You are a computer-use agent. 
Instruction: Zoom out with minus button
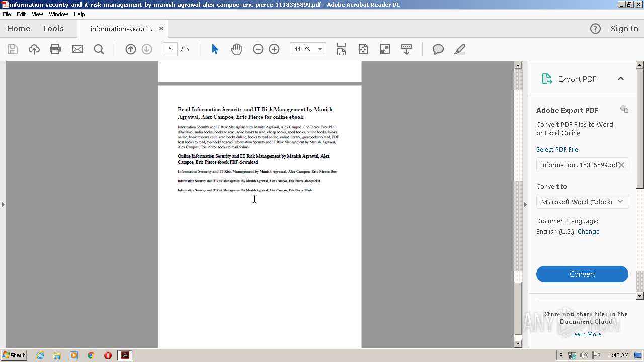258,49
